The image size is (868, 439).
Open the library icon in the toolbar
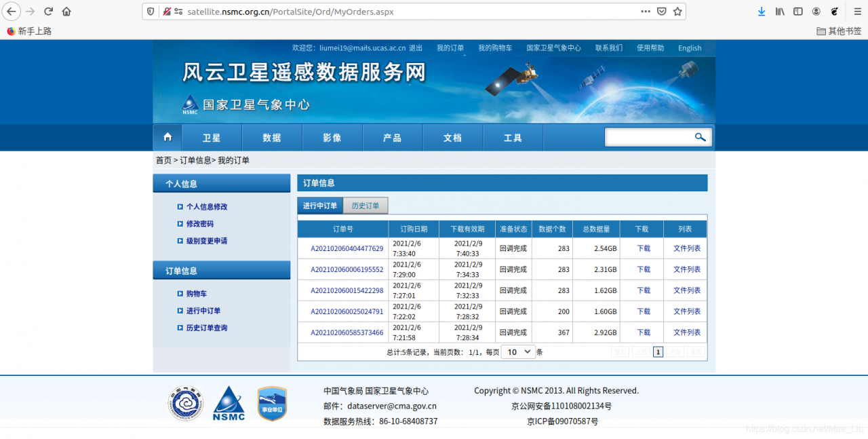click(781, 12)
